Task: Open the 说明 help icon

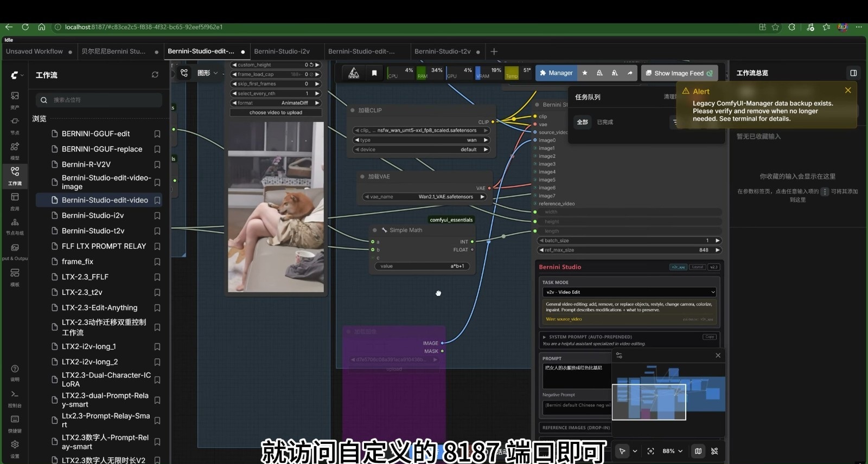Action: coord(15,372)
